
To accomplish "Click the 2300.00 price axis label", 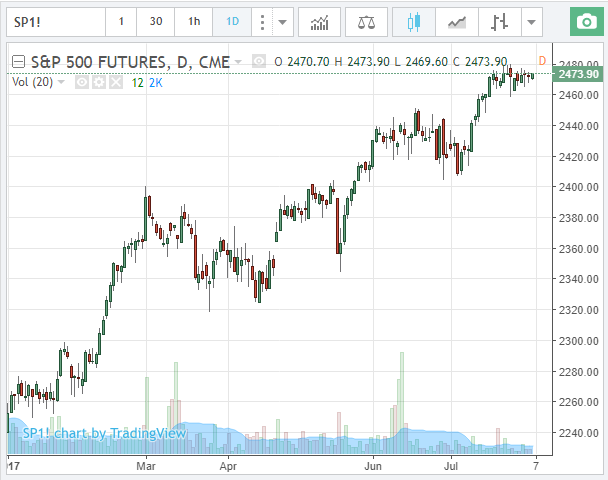I will pos(579,341).
